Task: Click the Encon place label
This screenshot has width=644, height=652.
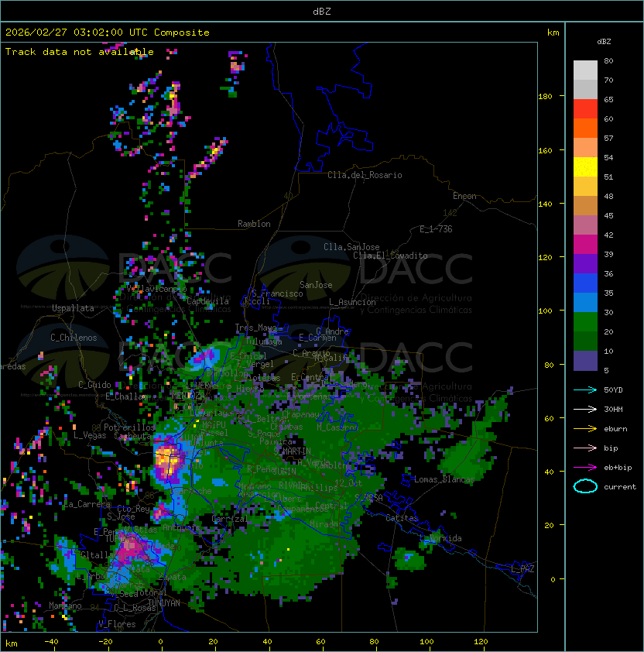Action: tap(464, 196)
